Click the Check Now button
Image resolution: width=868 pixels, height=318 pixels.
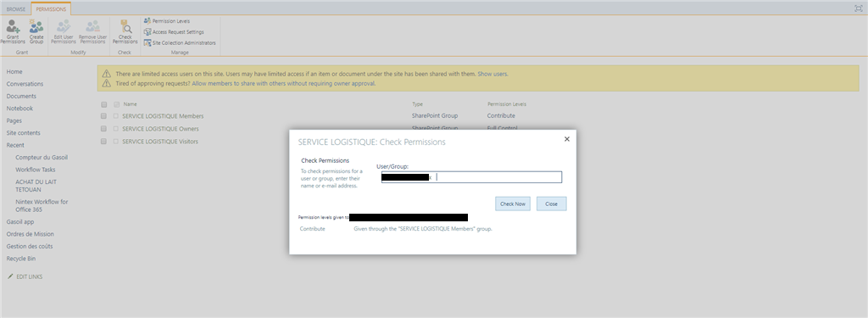[513, 204]
